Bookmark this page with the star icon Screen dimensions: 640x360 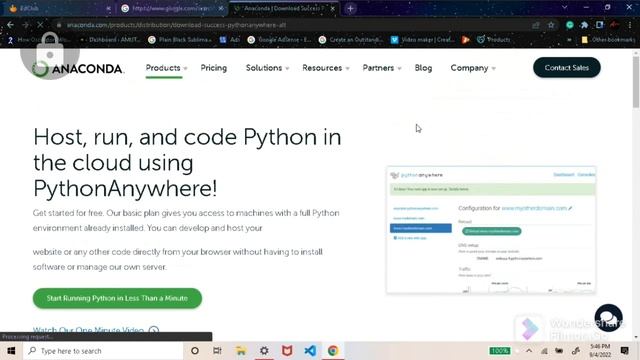pos(551,25)
